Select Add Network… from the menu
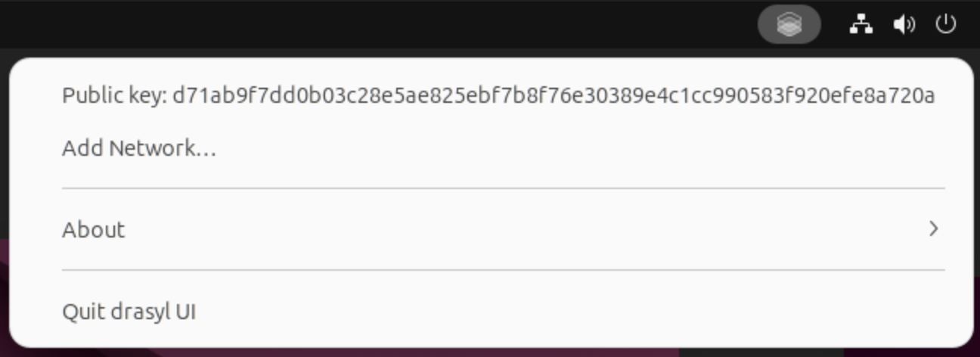Screen dimensions: 980x357 point(139,147)
